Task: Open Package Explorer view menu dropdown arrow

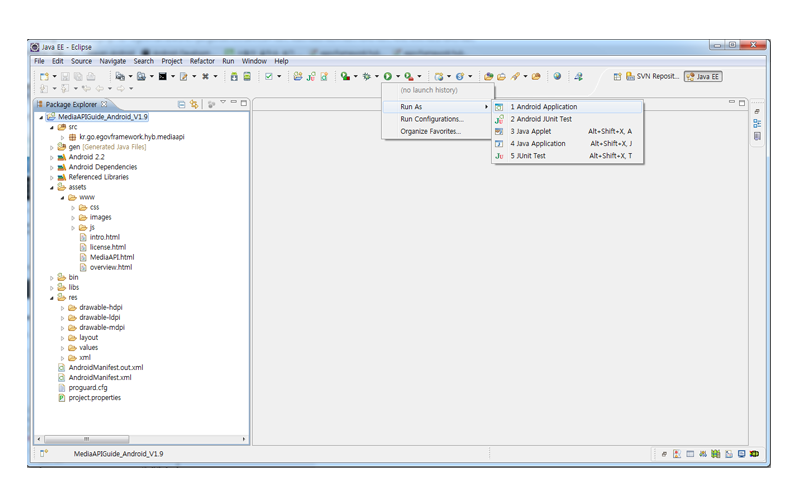Action: tap(222, 104)
